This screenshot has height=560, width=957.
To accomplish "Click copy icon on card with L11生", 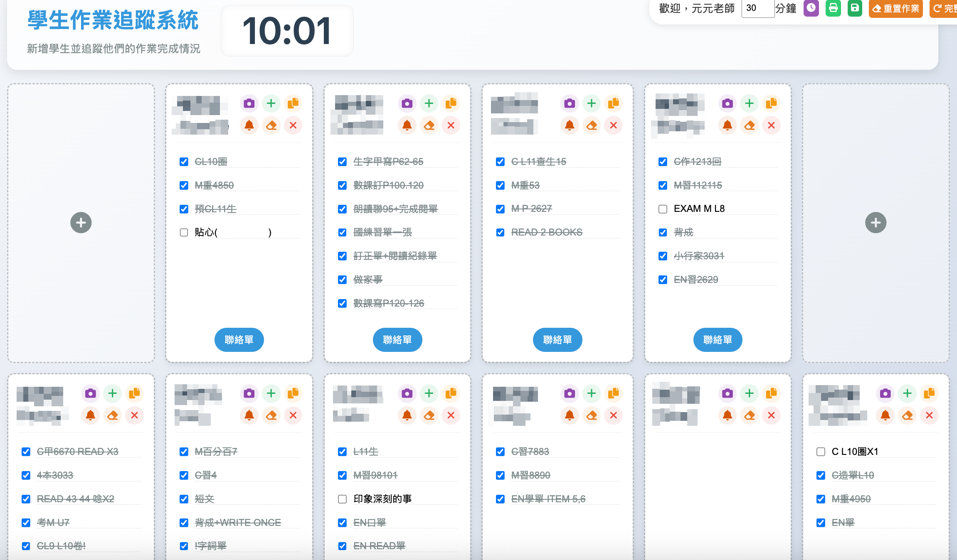I will point(451,393).
